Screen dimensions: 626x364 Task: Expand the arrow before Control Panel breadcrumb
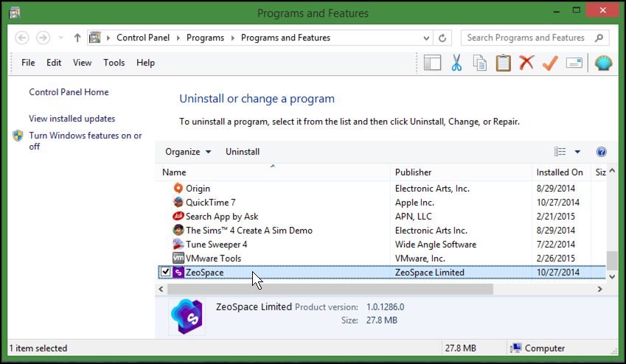point(108,38)
